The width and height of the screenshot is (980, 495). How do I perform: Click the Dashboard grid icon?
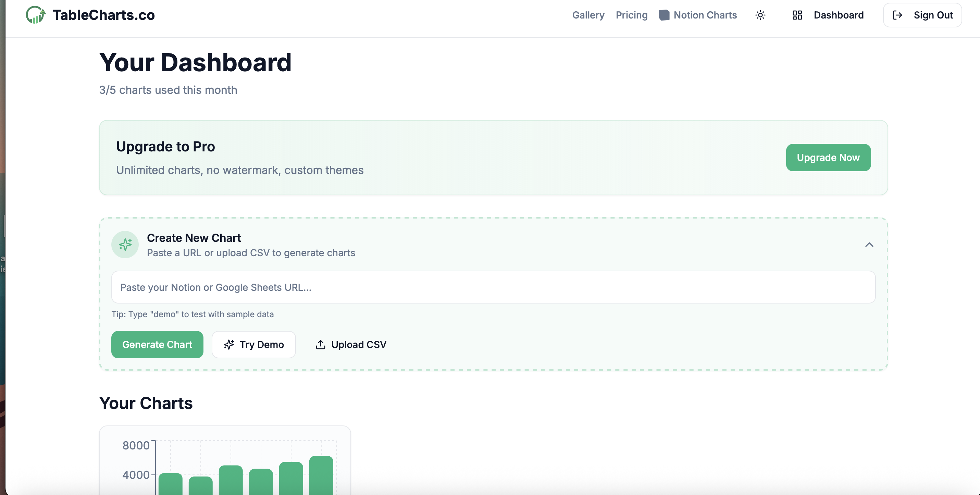click(797, 15)
